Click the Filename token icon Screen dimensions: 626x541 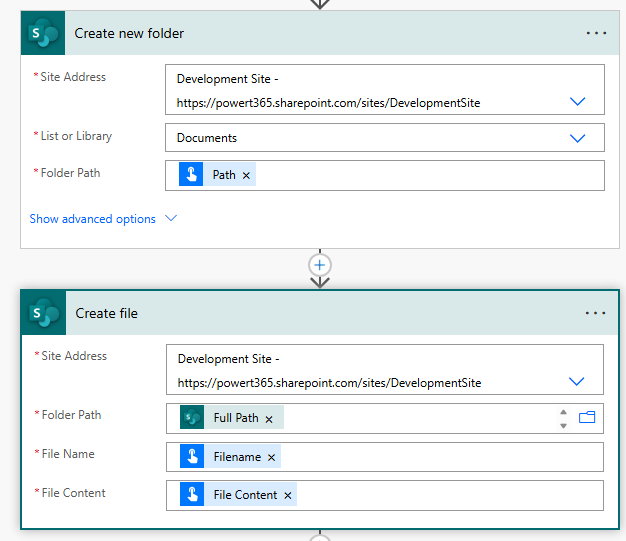pyautogui.click(x=192, y=457)
